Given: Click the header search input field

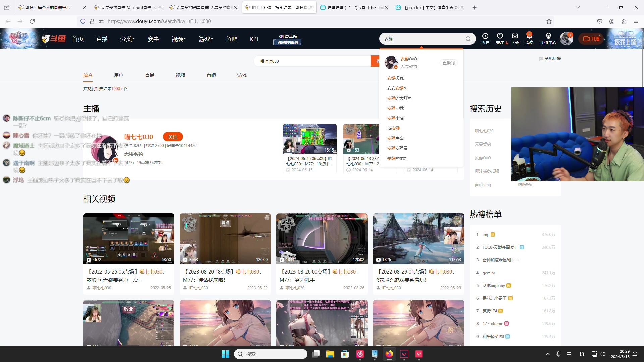Looking at the screenshot, I should (423, 39).
